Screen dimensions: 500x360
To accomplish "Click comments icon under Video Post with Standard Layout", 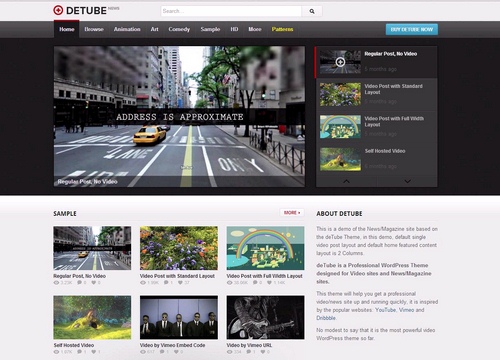I will (166, 283).
